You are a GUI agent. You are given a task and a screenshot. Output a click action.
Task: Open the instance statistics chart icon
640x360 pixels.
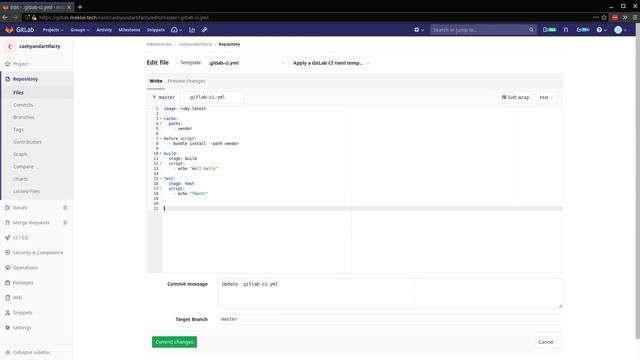pyautogui.click(x=192, y=30)
